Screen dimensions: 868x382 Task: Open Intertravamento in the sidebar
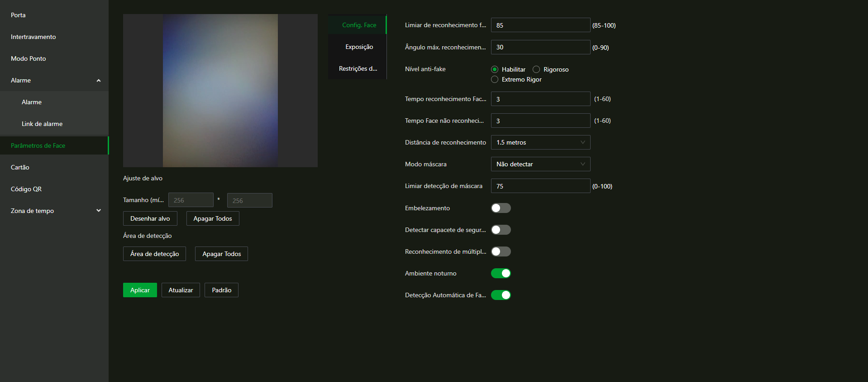(54, 37)
